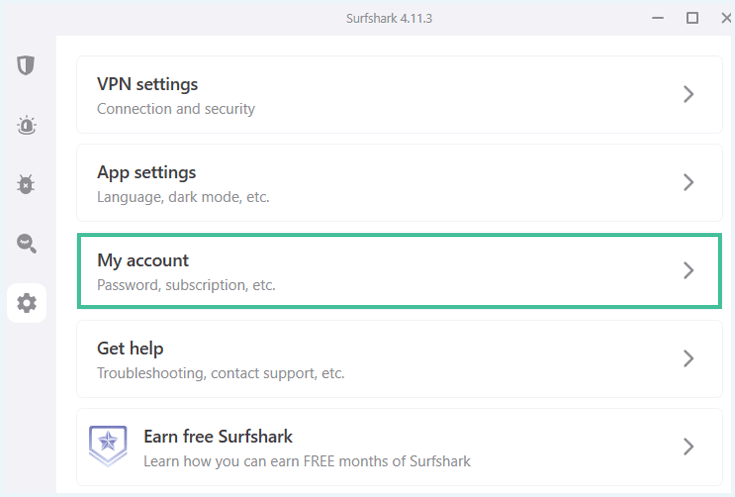The width and height of the screenshot is (735, 497).
Task: Select the Settings gear icon in sidebar
Action: click(26, 303)
